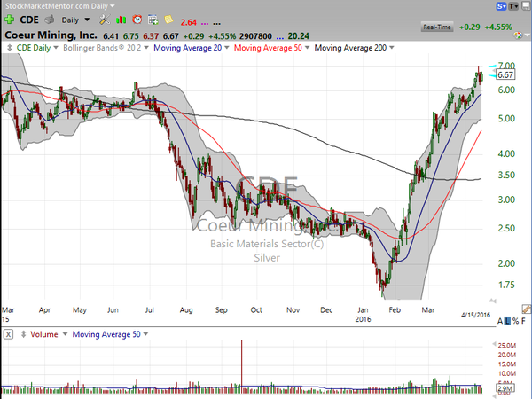Click the CDE ticker symbol
Screen dimensions: 532x399
(x=29, y=20)
